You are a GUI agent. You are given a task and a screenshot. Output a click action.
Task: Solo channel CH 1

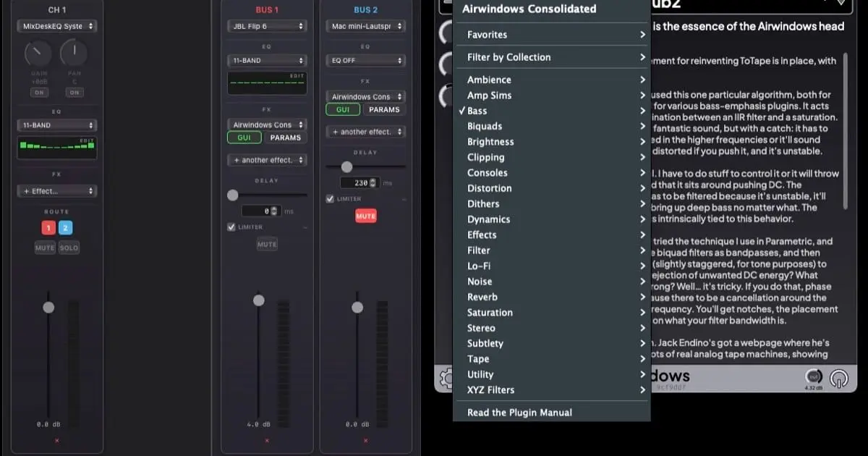tap(69, 248)
